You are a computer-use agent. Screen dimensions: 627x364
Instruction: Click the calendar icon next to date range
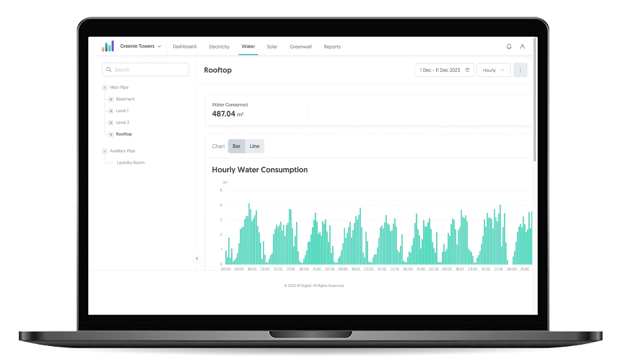pyautogui.click(x=468, y=70)
